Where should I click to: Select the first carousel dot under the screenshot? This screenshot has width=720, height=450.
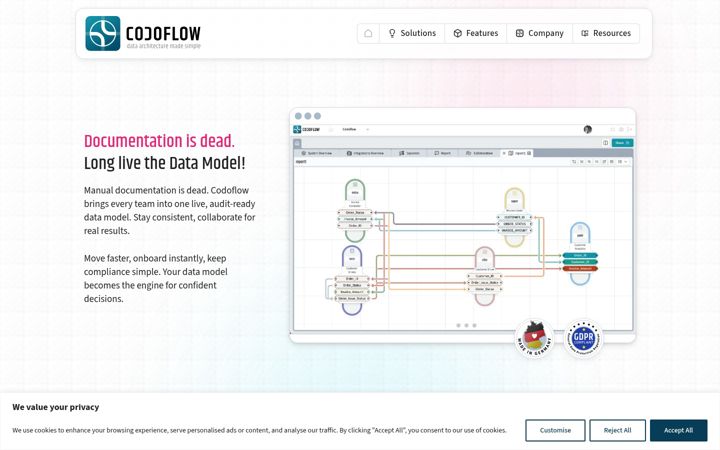(458, 325)
